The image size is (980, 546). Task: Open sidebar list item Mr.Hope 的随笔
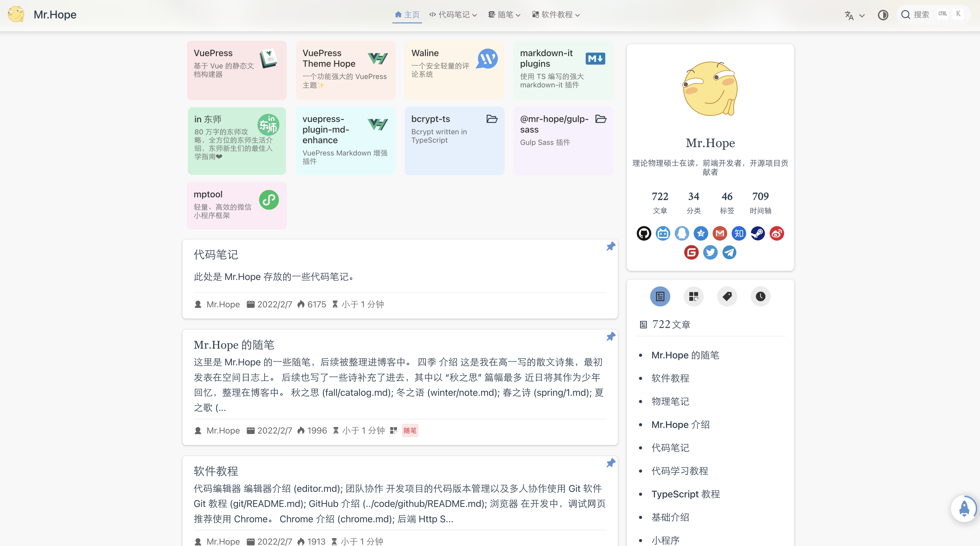point(685,355)
